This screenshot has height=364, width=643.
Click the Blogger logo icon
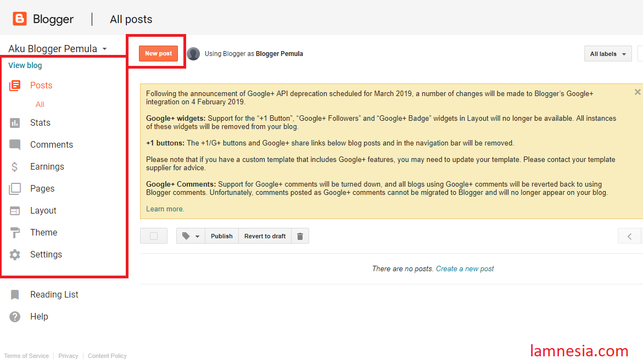20,19
